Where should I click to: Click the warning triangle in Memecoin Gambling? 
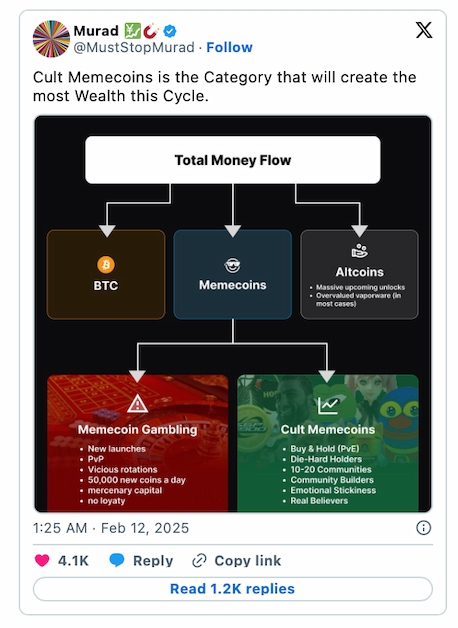coord(137,403)
